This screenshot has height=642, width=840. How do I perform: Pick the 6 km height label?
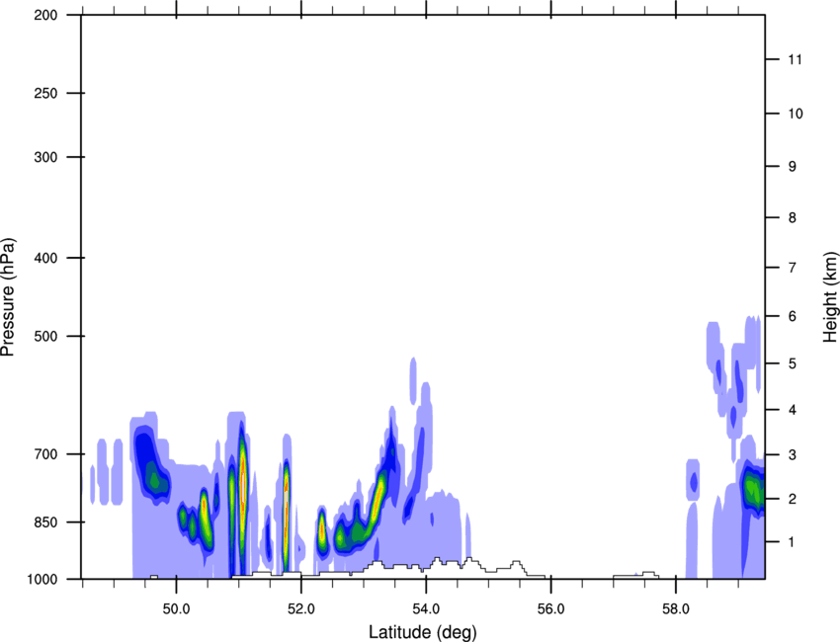pyautogui.click(x=793, y=316)
